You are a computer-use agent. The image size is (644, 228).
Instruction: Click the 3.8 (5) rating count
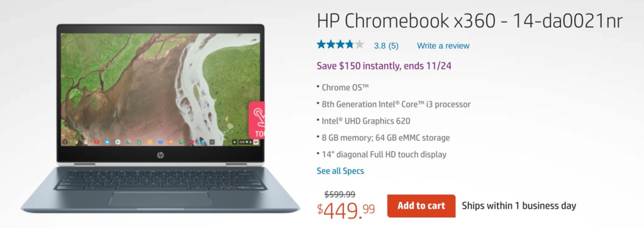coord(386,46)
